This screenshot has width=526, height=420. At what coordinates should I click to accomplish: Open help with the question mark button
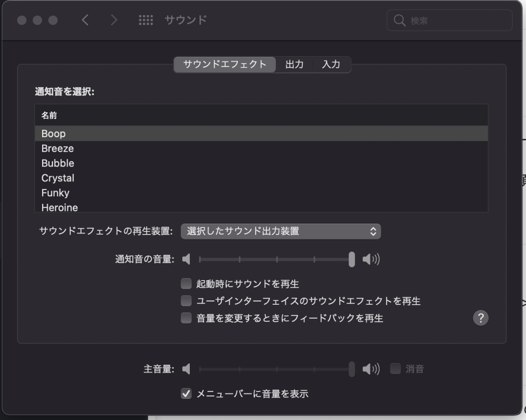[x=480, y=318]
